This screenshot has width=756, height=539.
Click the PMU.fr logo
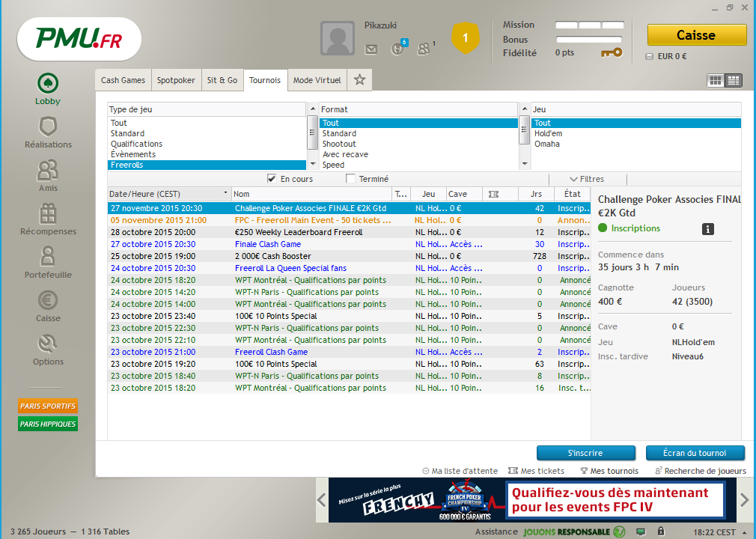(x=79, y=39)
